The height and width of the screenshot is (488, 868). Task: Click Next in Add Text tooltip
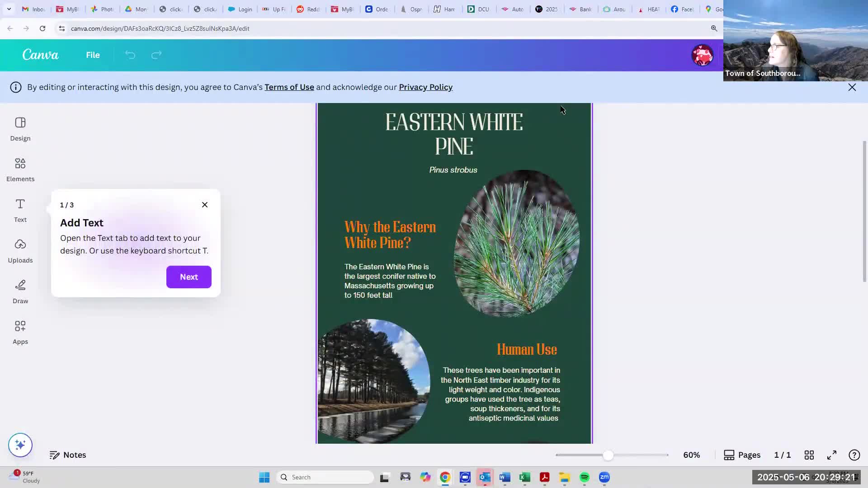coord(189,277)
